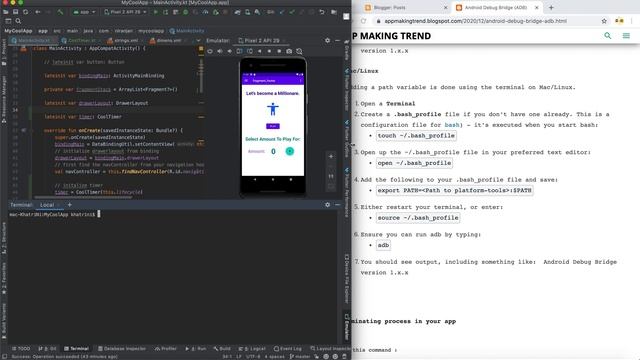Image resolution: width=640 pixels, height=360 pixels.
Task: Click the blog search magnifier icon
Action: [x=608, y=36]
